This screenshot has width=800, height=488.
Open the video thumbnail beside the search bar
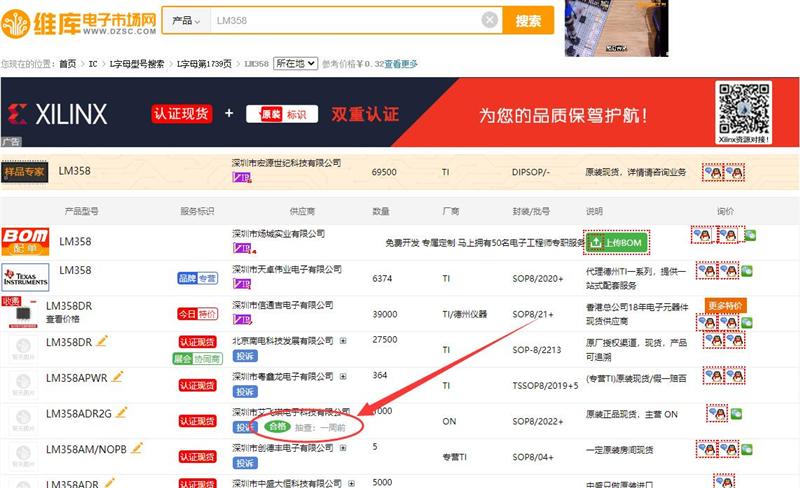616,28
